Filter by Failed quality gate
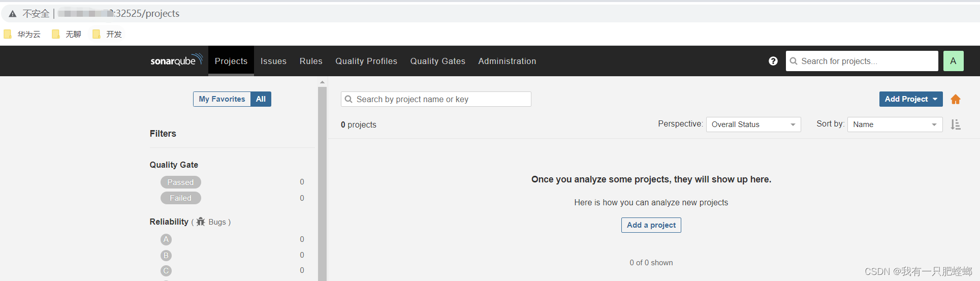 click(181, 198)
